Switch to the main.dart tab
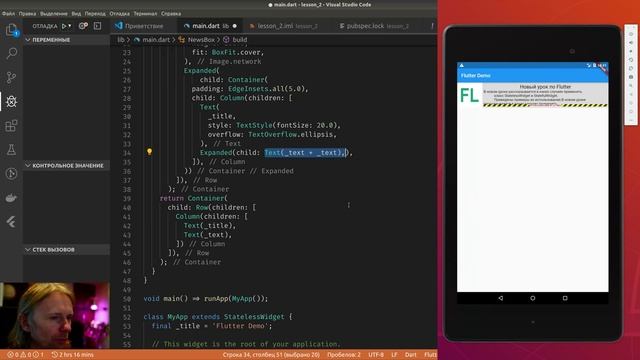 pyautogui.click(x=210, y=26)
